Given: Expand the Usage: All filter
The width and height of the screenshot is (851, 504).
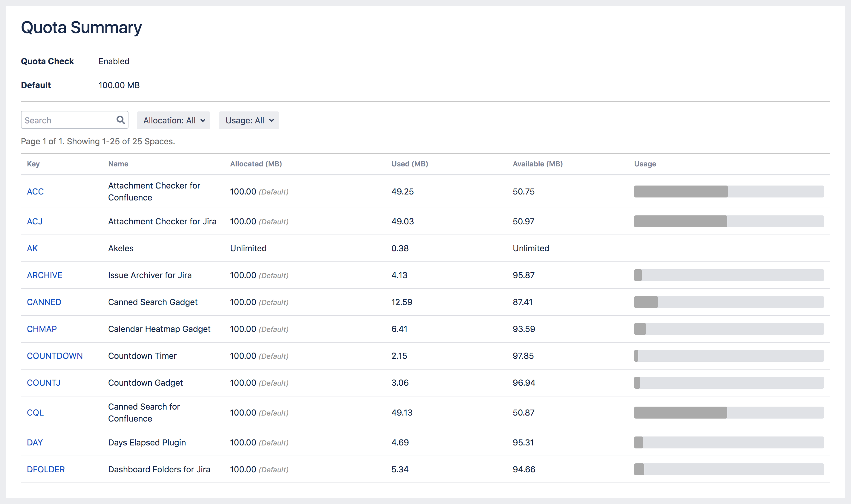Looking at the screenshot, I should [x=249, y=121].
